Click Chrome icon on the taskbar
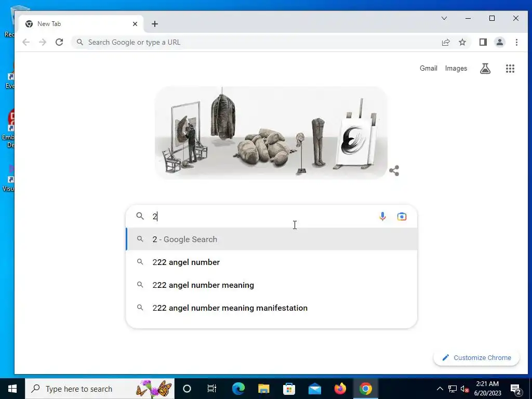 (x=365, y=389)
